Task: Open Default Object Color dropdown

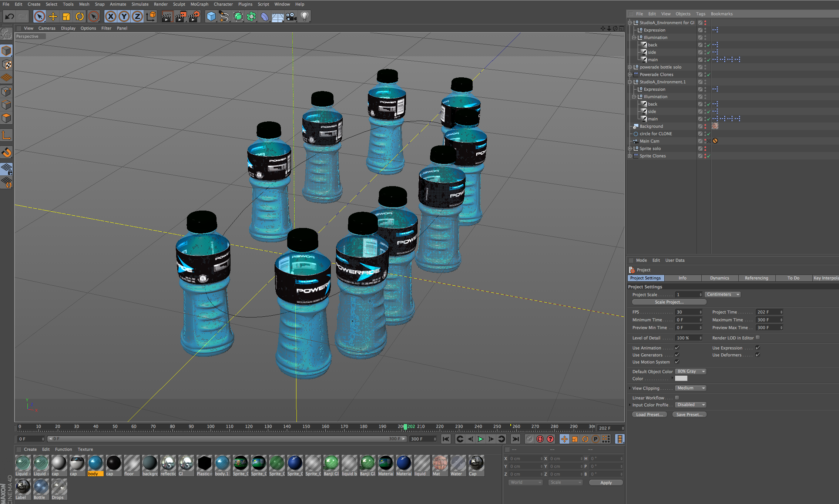Action: click(691, 372)
